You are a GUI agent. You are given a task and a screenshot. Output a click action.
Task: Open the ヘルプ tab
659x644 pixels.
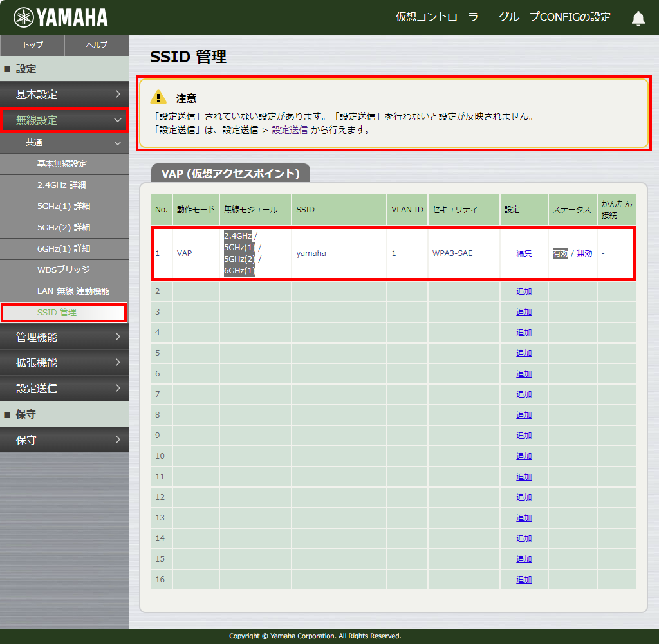[97, 45]
